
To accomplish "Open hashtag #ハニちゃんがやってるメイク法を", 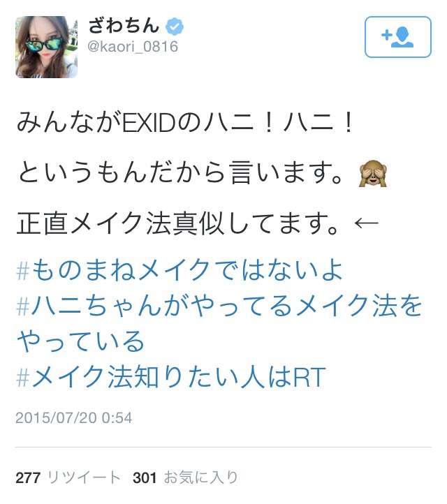I will 219,305.
